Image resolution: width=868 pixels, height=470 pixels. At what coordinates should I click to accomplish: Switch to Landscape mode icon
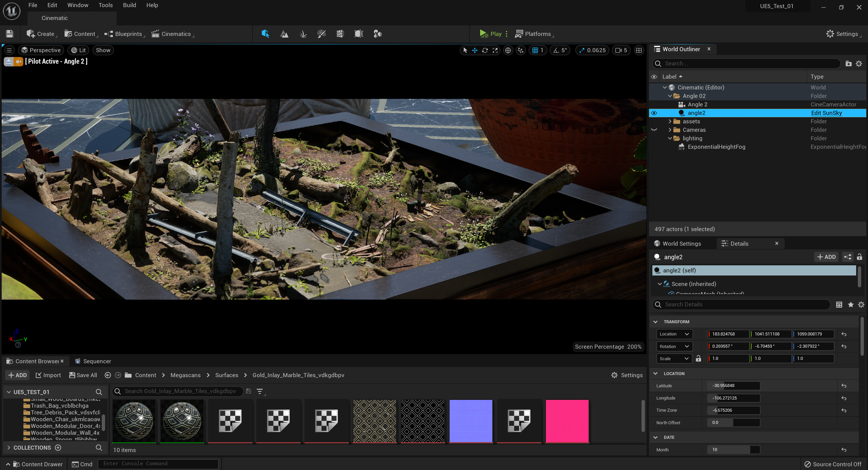tap(284, 34)
